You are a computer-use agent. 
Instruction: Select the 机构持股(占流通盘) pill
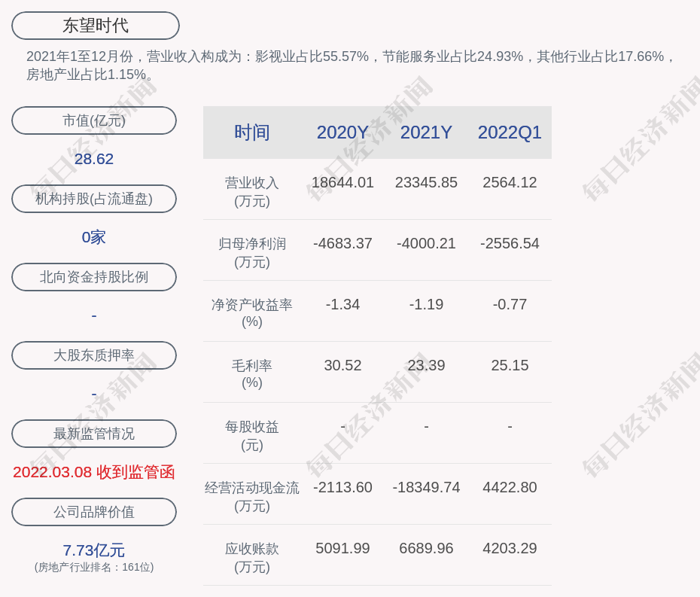[94, 199]
